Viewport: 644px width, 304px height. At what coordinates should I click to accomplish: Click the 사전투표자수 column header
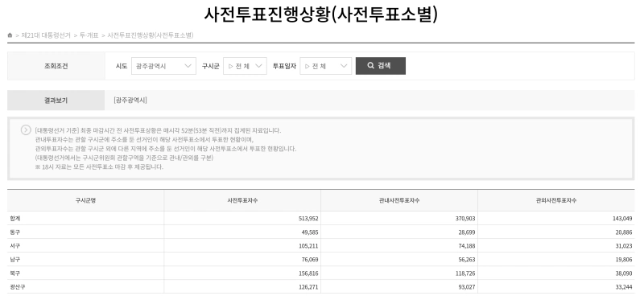click(242, 200)
